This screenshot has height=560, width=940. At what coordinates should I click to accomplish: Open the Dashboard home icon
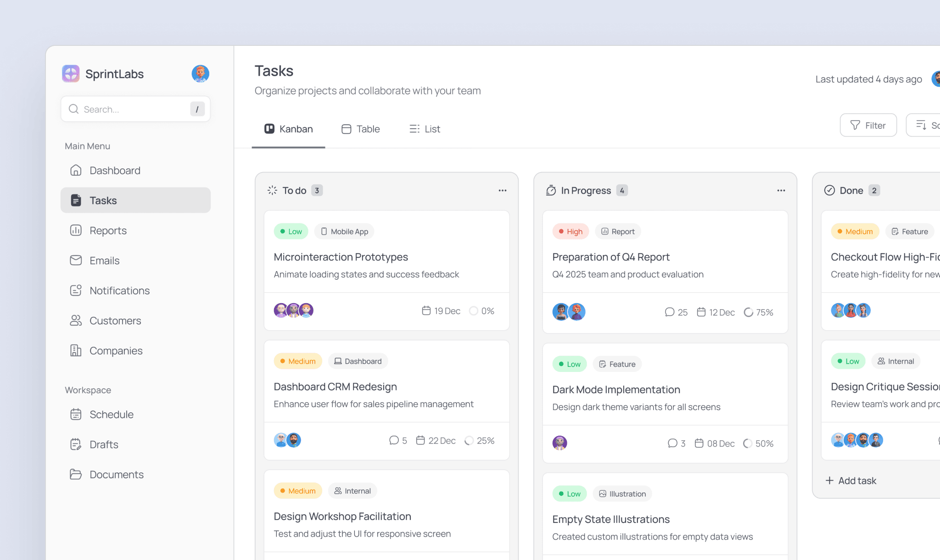76,171
